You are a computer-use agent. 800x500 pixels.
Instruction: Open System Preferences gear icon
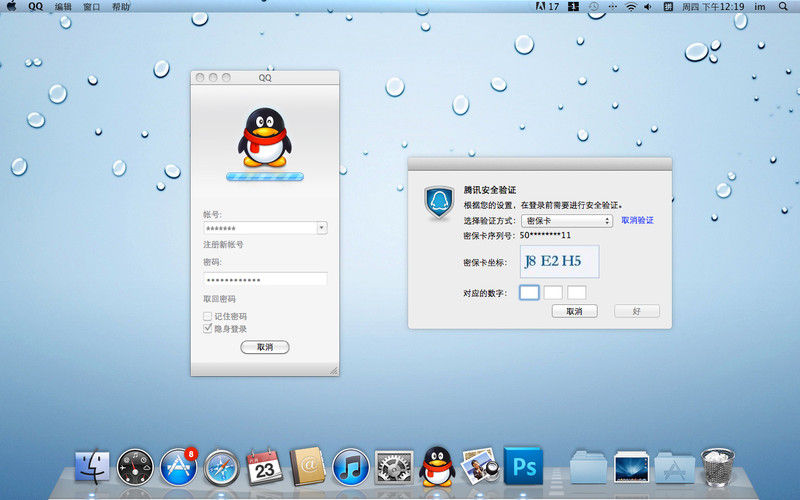coord(394,467)
